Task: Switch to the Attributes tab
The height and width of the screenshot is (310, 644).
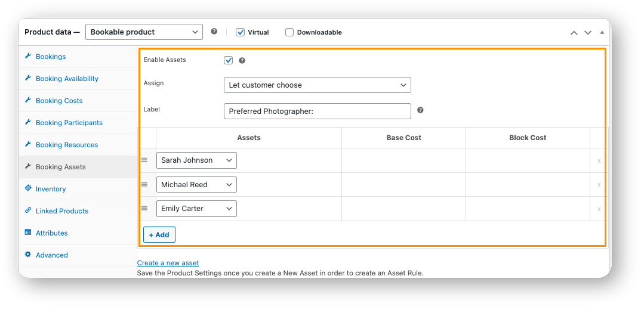Action: [78, 233]
